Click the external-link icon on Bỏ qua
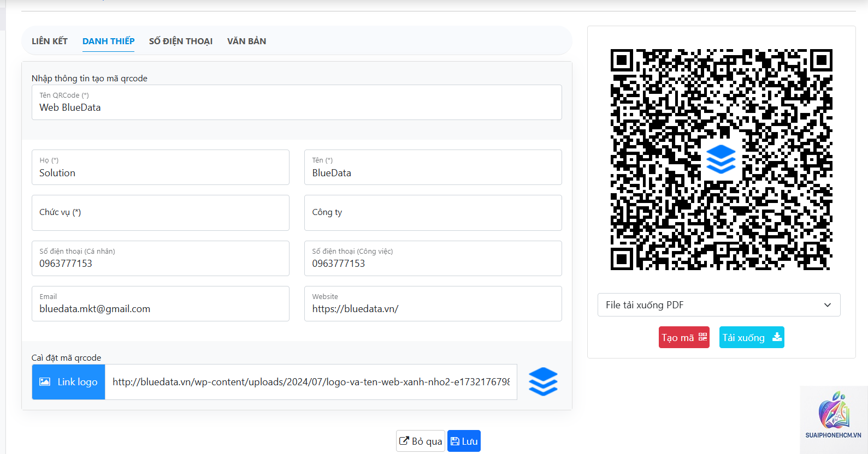 point(404,440)
